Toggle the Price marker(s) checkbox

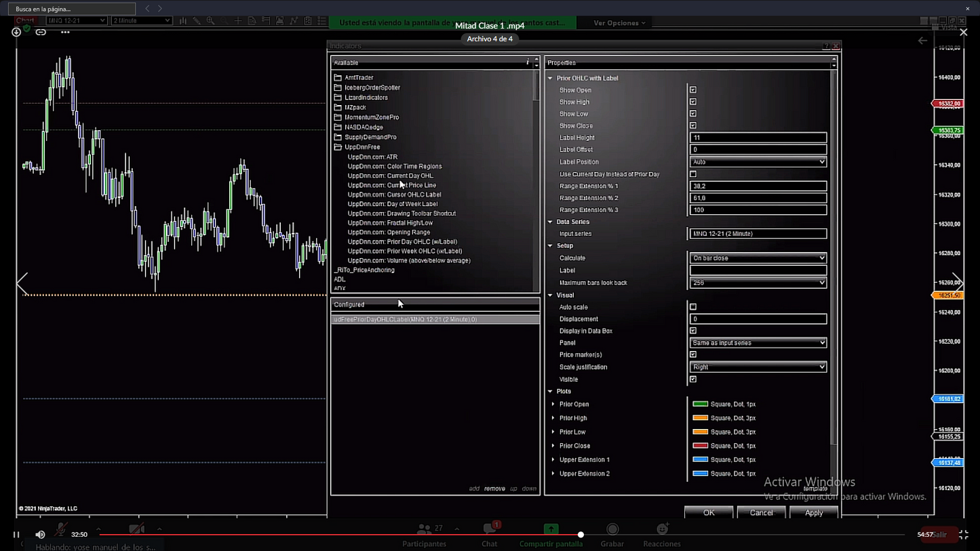tap(693, 354)
